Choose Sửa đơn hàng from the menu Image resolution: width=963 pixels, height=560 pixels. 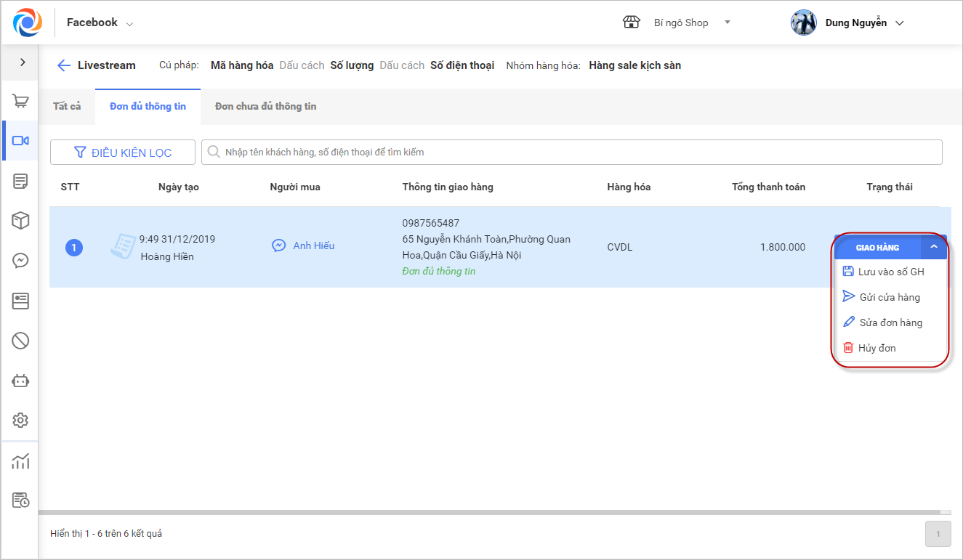coord(890,322)
